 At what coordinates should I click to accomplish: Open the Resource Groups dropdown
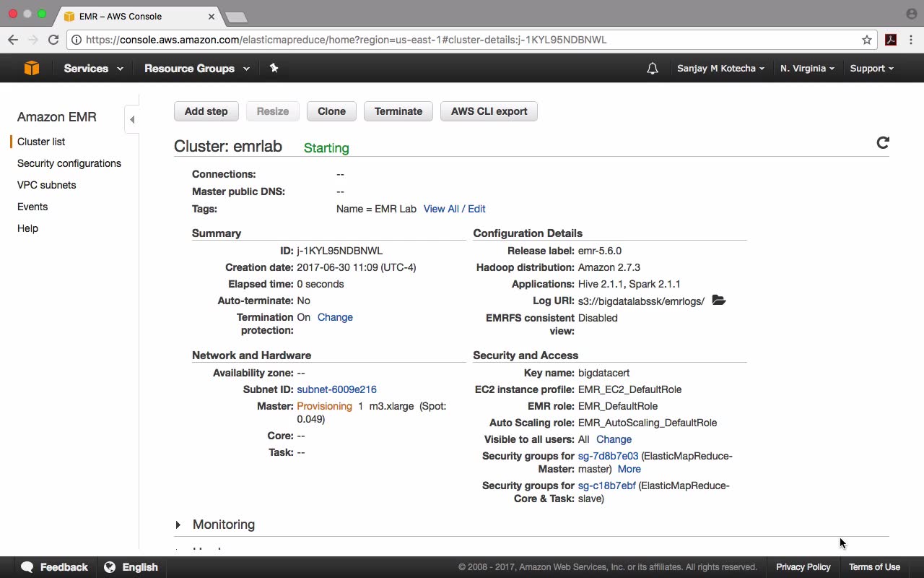[197, 69]
